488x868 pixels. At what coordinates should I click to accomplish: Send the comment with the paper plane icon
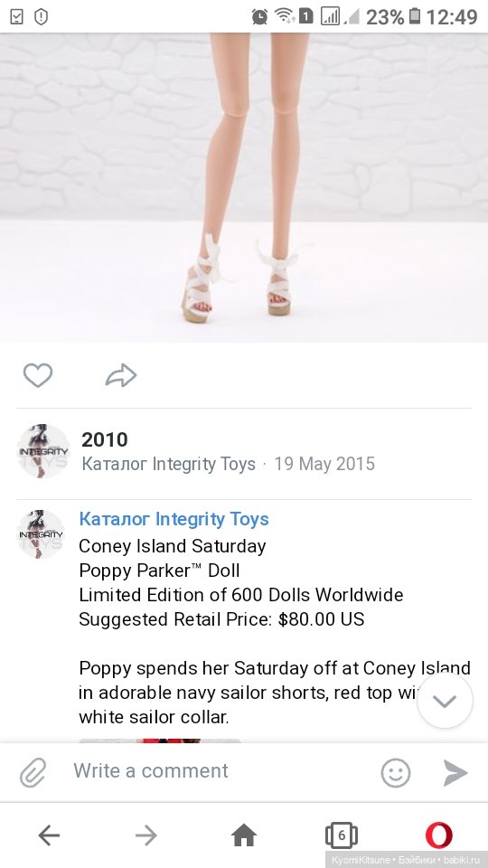click(455, 772)
